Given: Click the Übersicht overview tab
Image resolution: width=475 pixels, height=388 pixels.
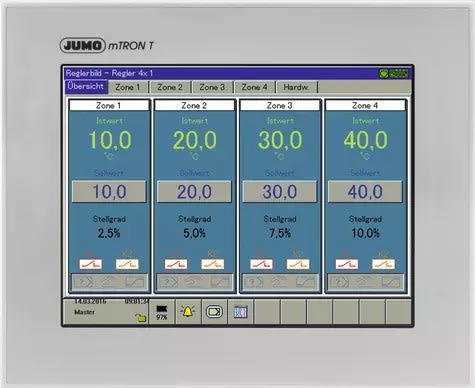Looking at the screenshot, I should coord(86,86).
